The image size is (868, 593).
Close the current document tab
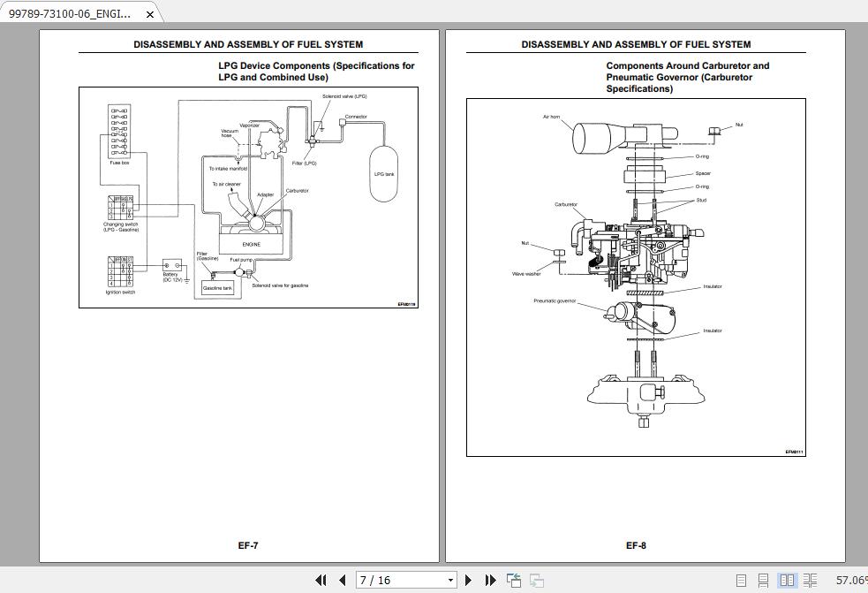[149, 14]
